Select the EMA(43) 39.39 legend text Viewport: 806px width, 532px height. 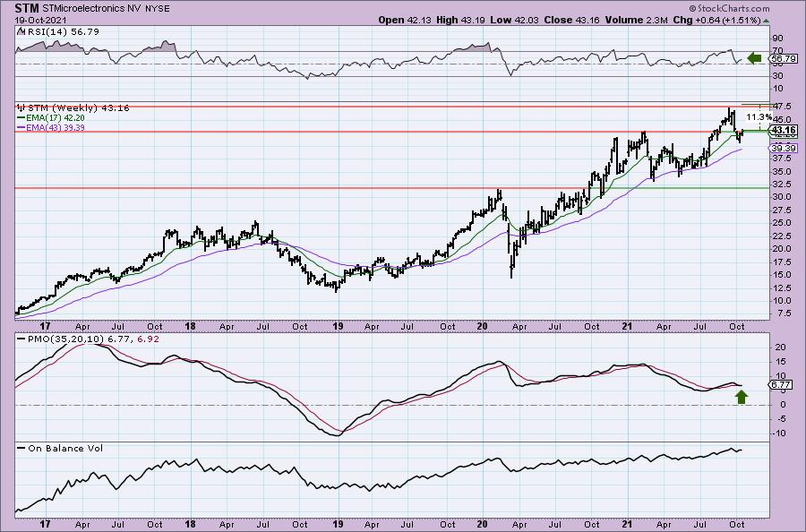(56, 127)
